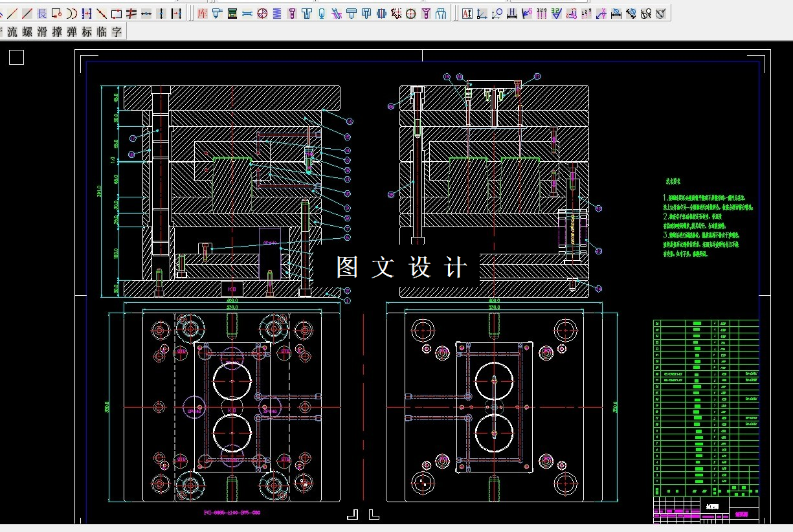The height and width of the screenshot is (532, 793).
Task: Insert a sprue bushing with the funnel icon
Action: (217, 13)
